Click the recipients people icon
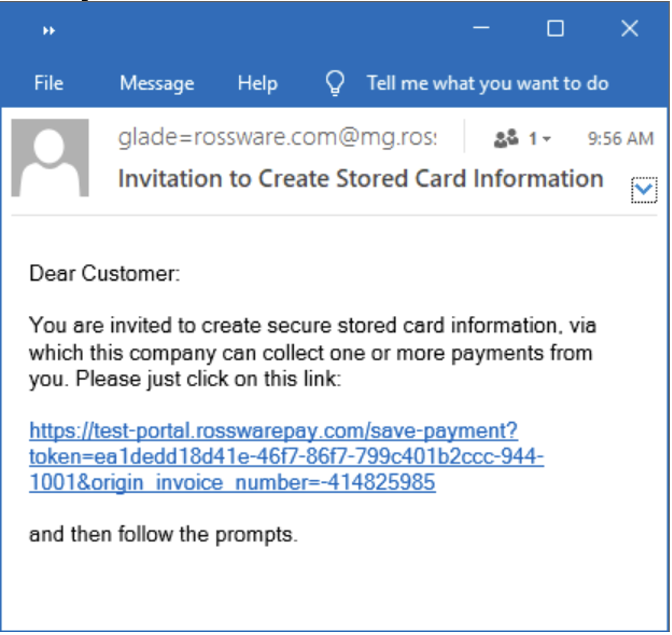 [x=506, y=138]
